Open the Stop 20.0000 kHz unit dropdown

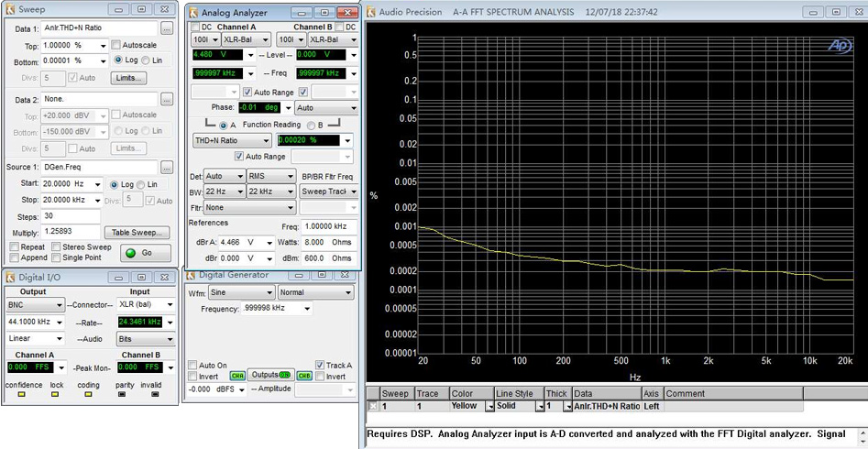point(97,200)
